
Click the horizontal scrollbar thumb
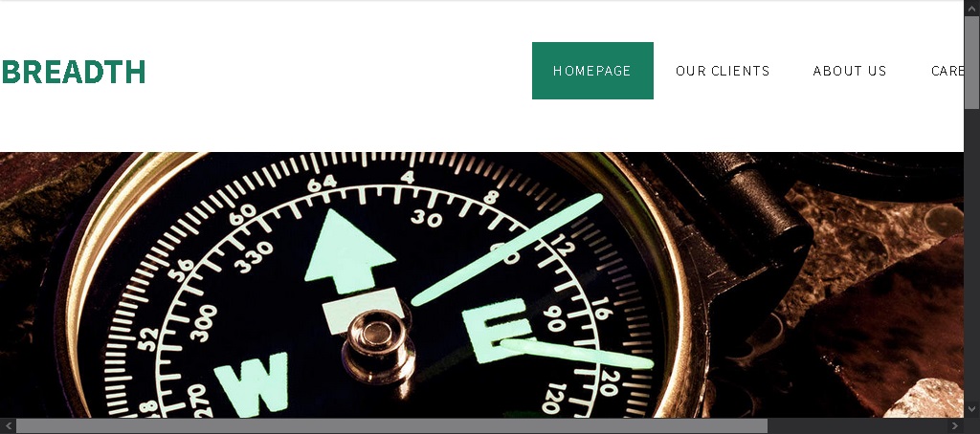391,426
